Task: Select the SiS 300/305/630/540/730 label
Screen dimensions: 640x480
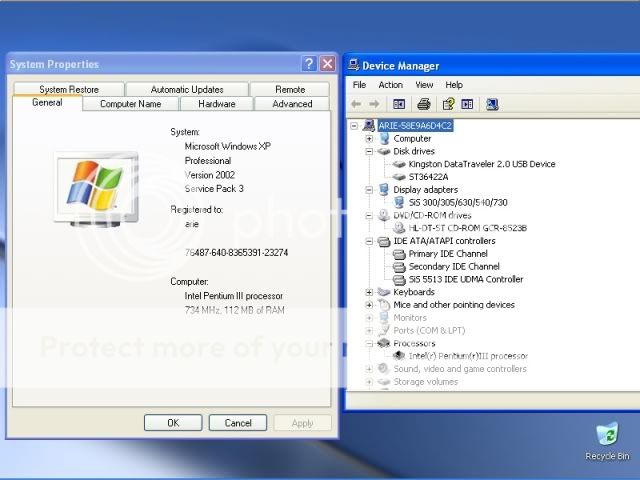Action: click(458, 202)
